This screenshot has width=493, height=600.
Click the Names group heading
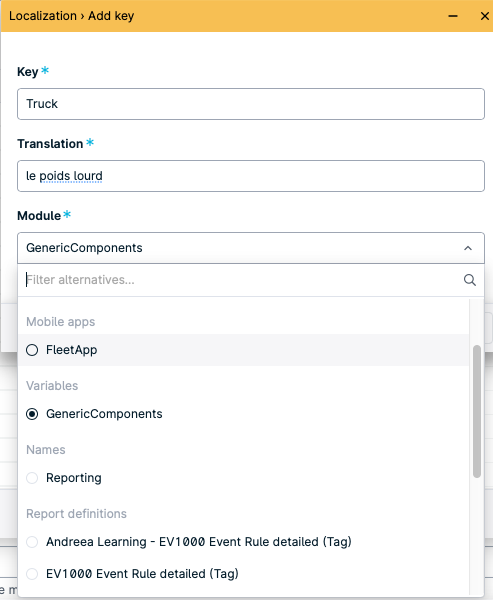(x=46, y=450)
